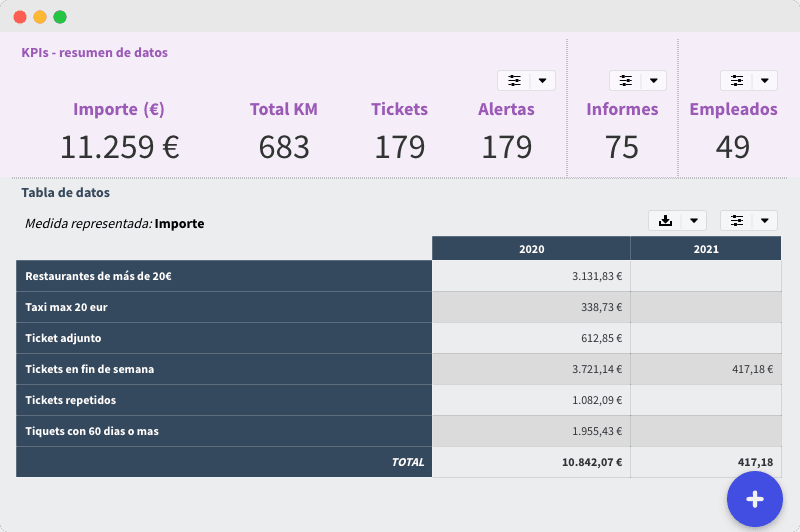
Task: Open filter settings icon above Alertas
Action: (x=514, y=81)
